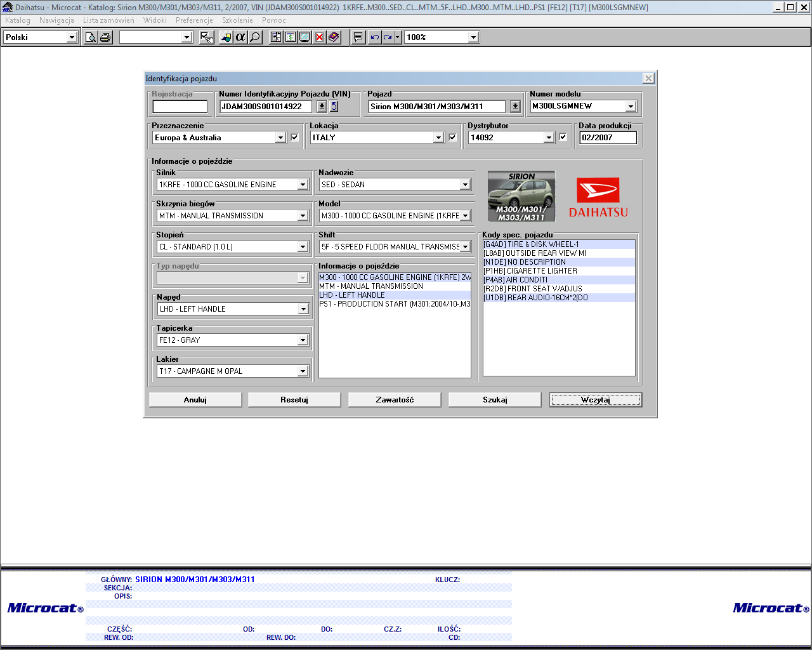812x650 pixels.
Task: Select the MTM - MANUAL TRANSMISSION info row
Action: (x=395, y=286)
